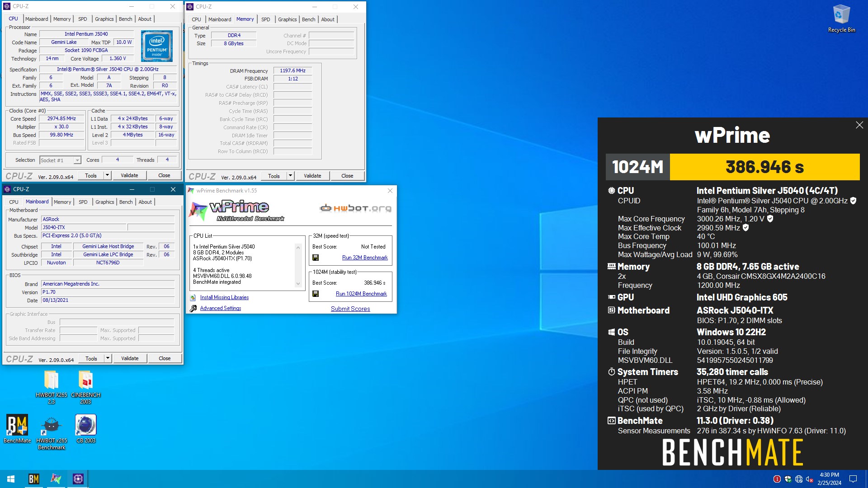
Task: Open About tab in Mainboard CPU-Z window
Action: 145,202
